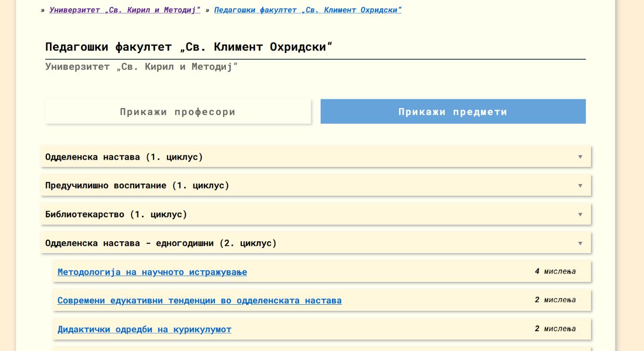
Task: Click the 2 мислења count for Дидактички одредби
Action: click(555, 328)
